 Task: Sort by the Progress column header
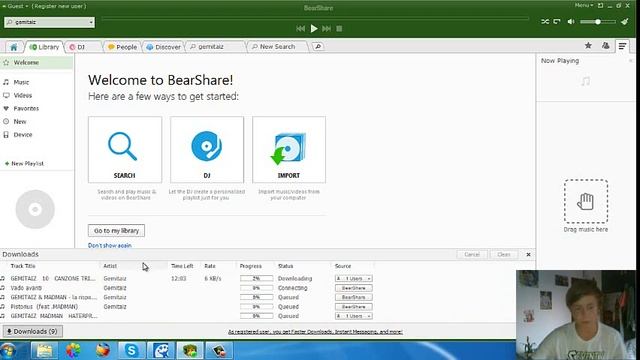click(251, 266)
